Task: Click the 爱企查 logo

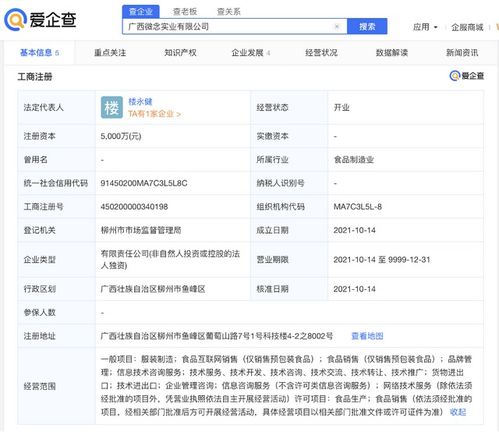Action: (40, 19)
